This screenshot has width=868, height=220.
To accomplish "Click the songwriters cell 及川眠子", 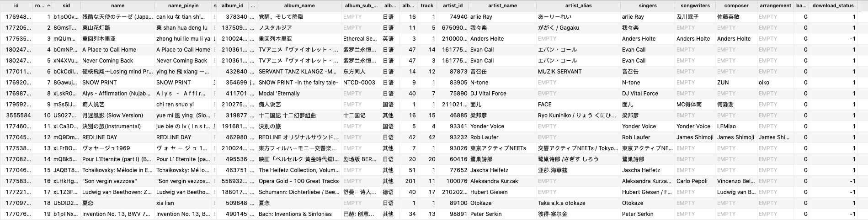I will tap(688, 17).
